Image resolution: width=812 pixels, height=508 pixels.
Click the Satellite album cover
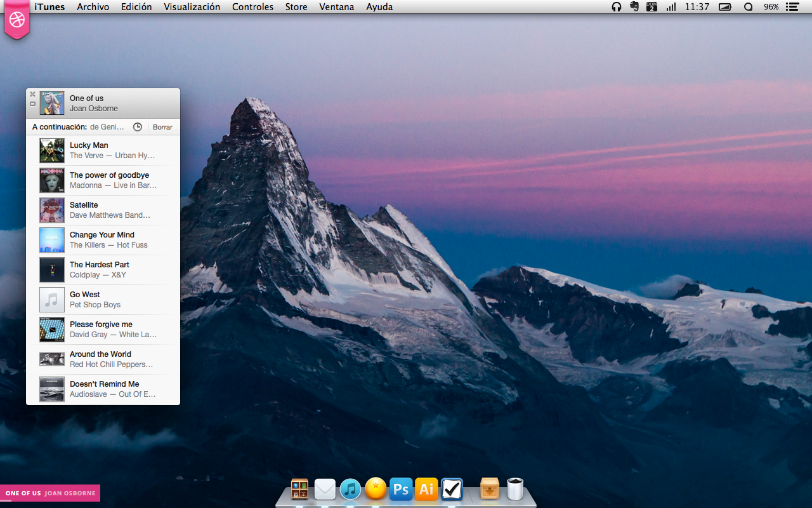click(52, 210)
